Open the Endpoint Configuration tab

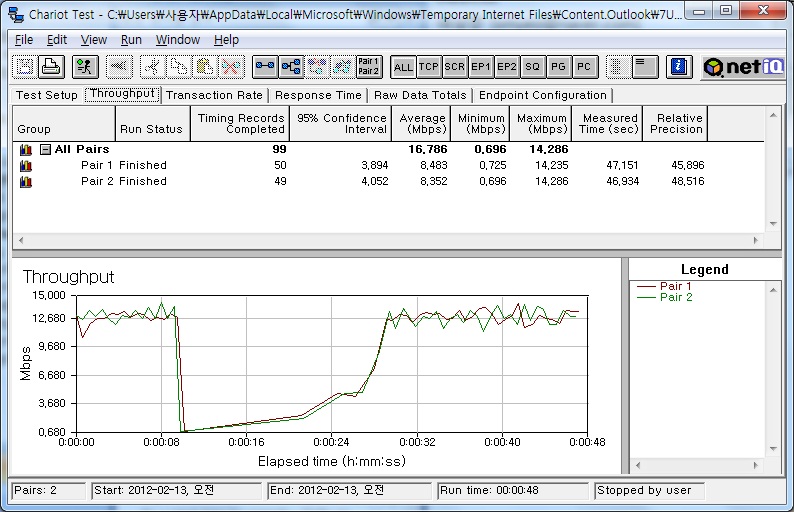pyautogui.click(x=543, y=95)
